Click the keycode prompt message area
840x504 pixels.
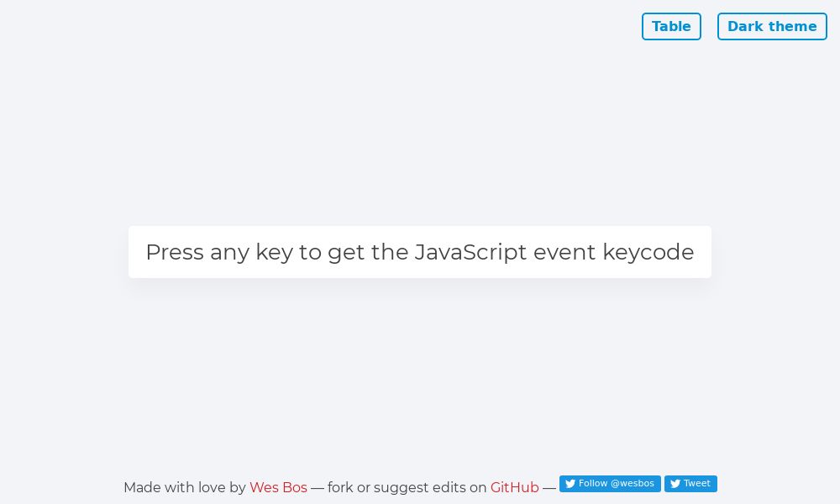pyautogui.click(x=420, y=252)
